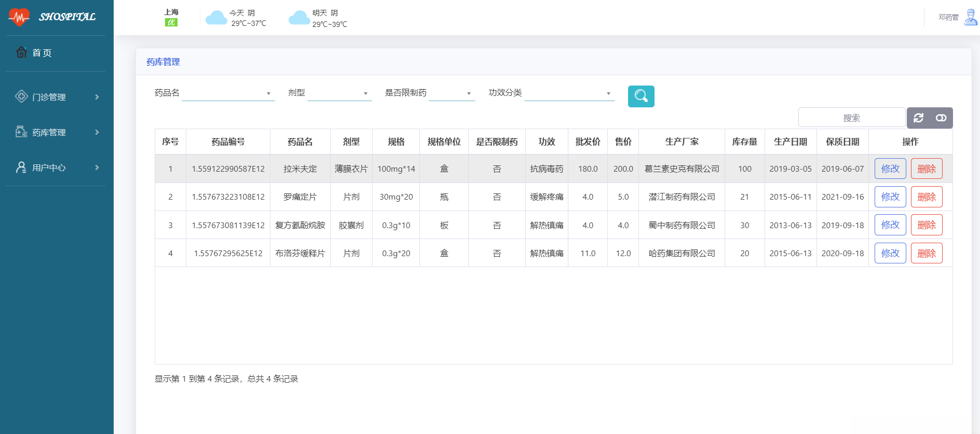Click the 生产厂家 column header

(x=682, y=142)
